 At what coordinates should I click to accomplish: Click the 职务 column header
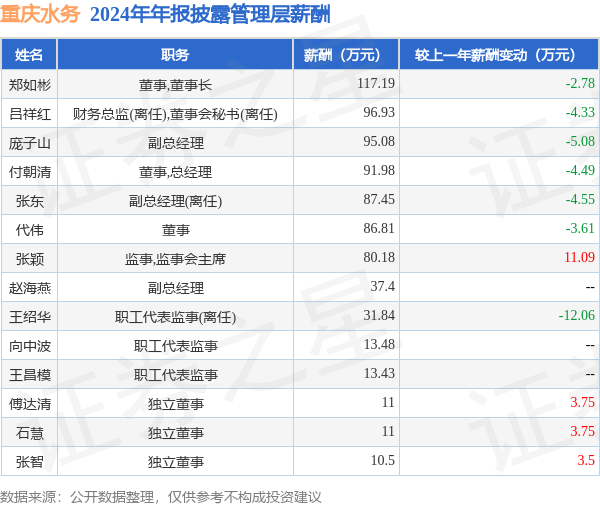[175, 54]
